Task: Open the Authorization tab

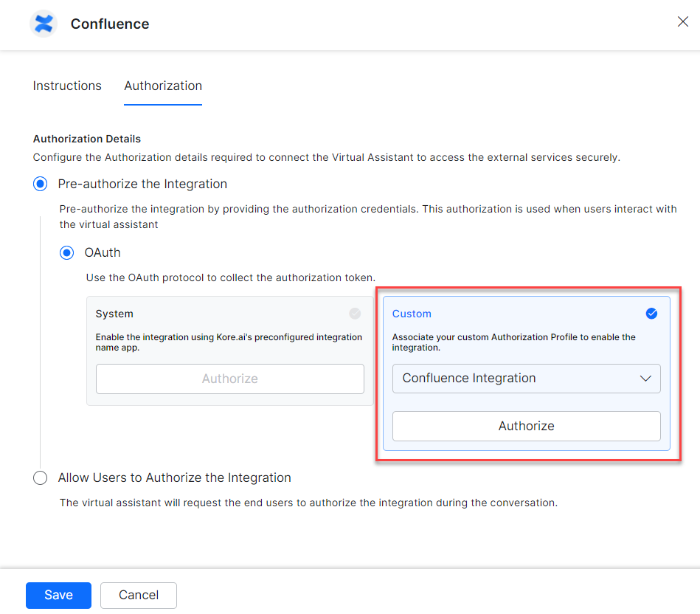Action: 163,86
